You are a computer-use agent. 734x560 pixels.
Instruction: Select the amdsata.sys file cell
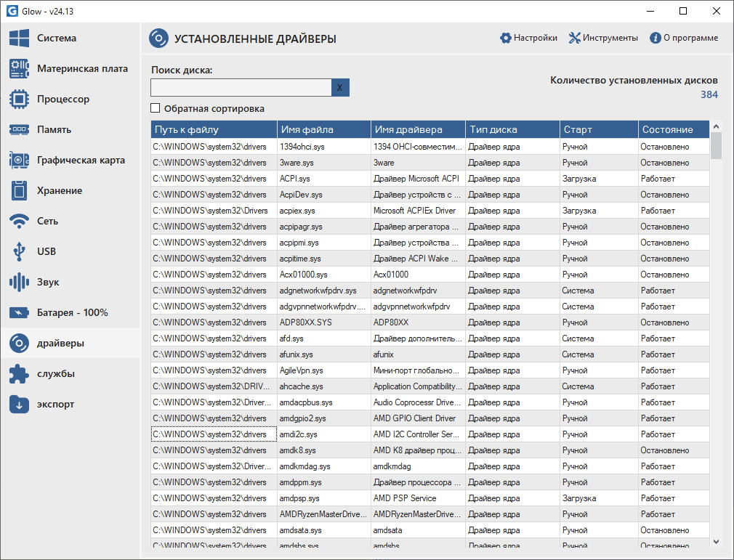tap(324, 530)
